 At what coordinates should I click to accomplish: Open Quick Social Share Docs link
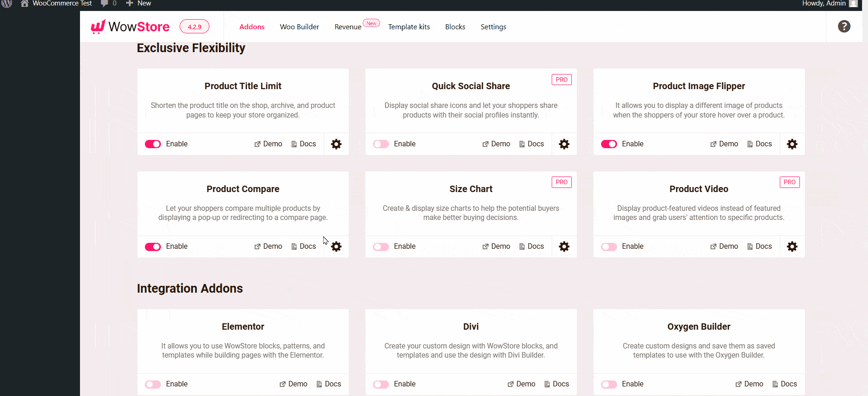pos(532,144)
